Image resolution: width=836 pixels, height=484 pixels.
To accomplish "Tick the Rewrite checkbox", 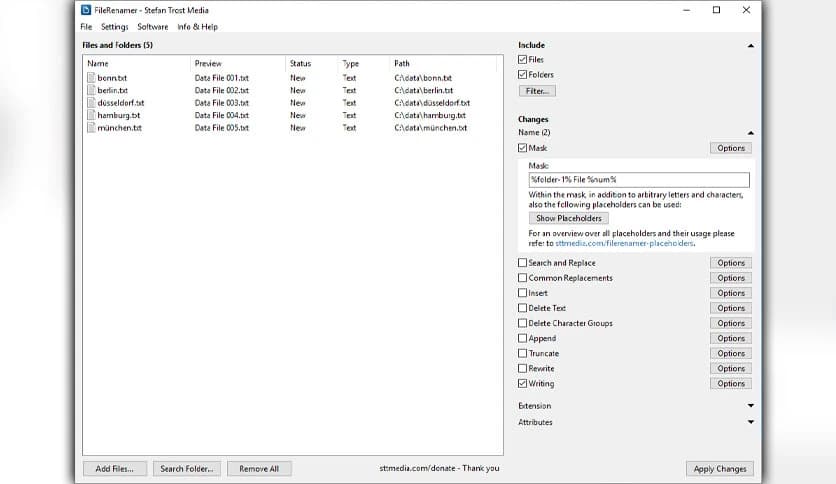I will [x=522, y=368].
